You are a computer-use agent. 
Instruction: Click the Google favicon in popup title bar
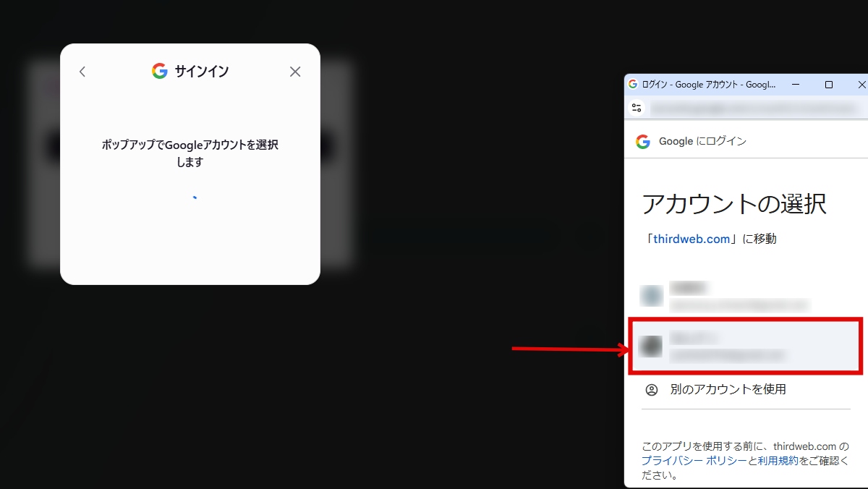click(x=633, y=84)
